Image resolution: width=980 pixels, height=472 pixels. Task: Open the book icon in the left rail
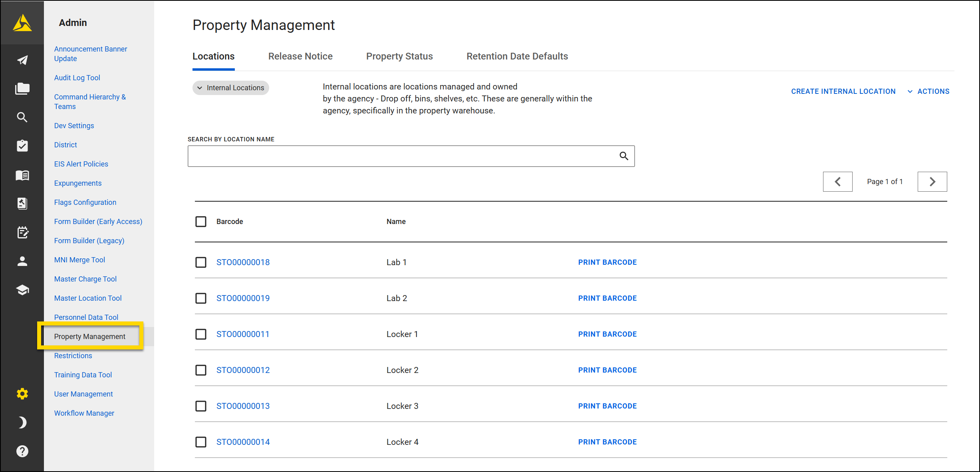click(x=22, y=175)
